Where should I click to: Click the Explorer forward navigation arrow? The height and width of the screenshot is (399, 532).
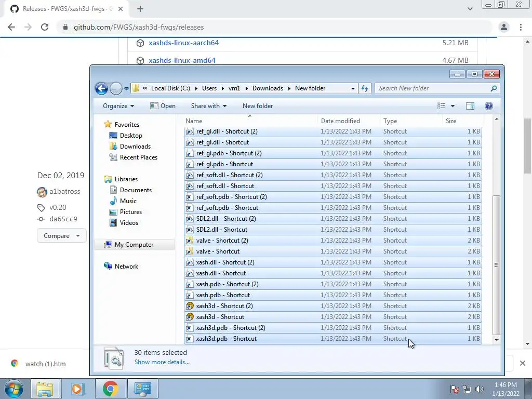point(116,88)
